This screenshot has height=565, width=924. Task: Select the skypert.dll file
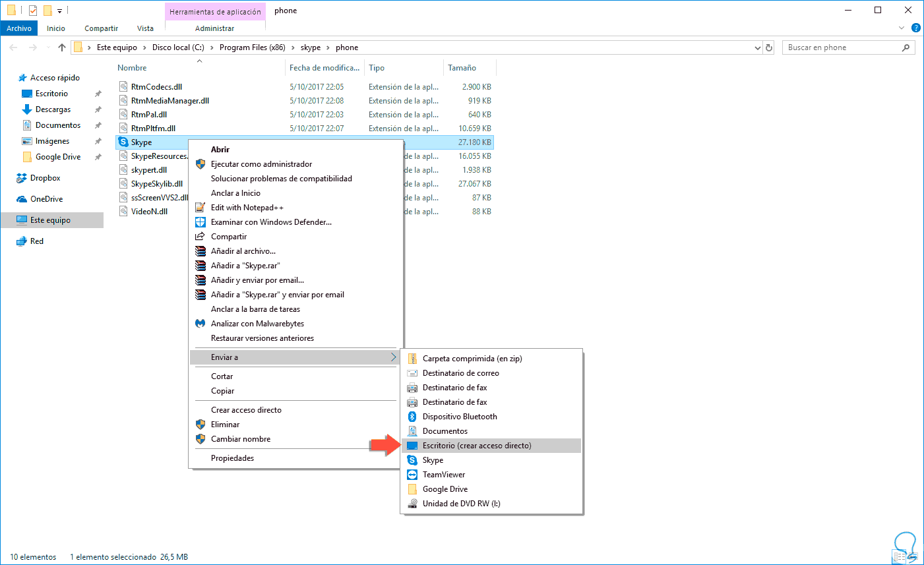149,170
